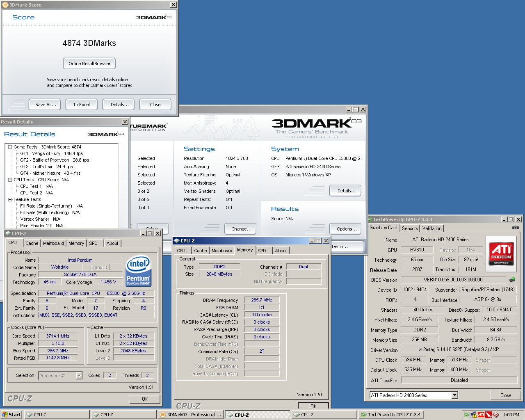This screenshot has height=420, width=525.
Task: Click Details... under System in 3DMark03
Action: [x=346, y=191]
